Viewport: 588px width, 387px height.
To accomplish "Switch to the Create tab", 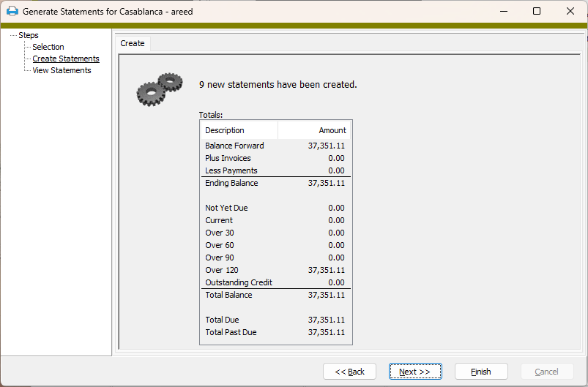I will point(133,43).
